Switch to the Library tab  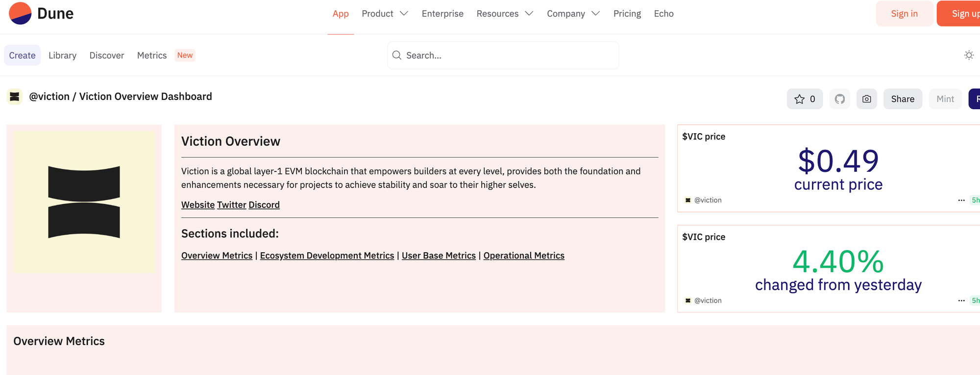[x=62, y=55]
